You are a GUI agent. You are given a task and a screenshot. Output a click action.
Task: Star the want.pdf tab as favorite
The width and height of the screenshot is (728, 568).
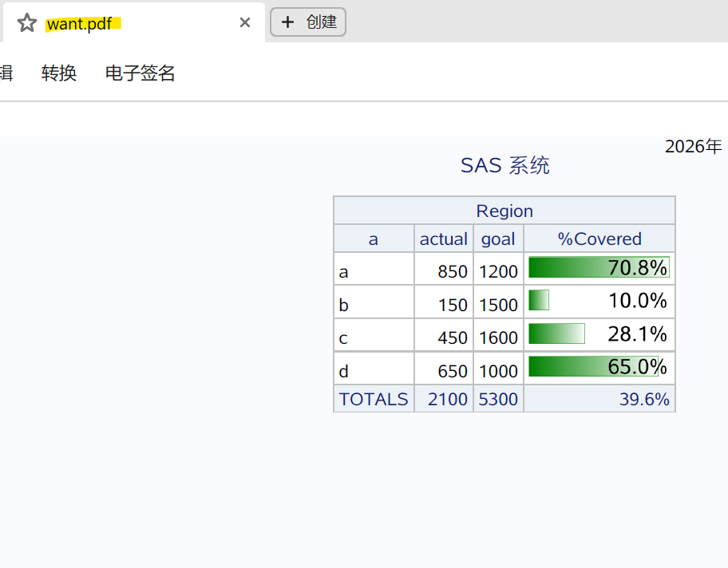[27, 23]
